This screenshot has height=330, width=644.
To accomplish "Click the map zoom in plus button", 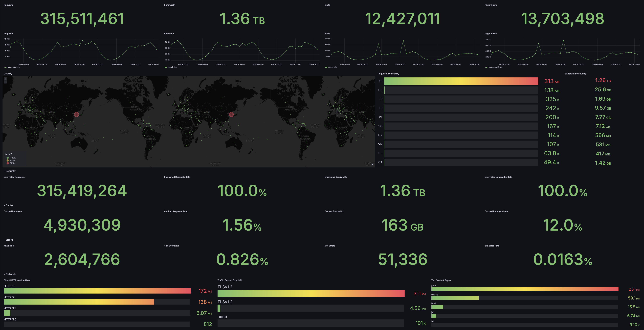I will (5, 79).
